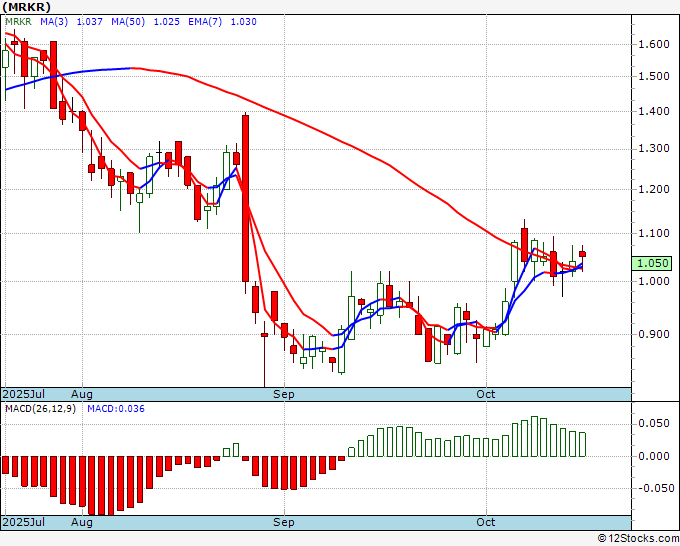680x546 pixels.
Task: Click the 1.500 price axis label
Action: (x=654, y=76)
